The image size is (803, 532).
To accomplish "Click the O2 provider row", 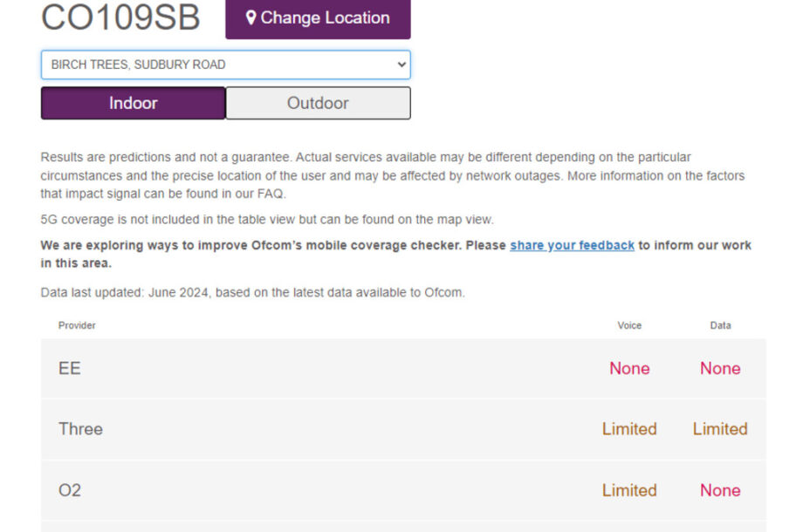I will coord(403,490).
